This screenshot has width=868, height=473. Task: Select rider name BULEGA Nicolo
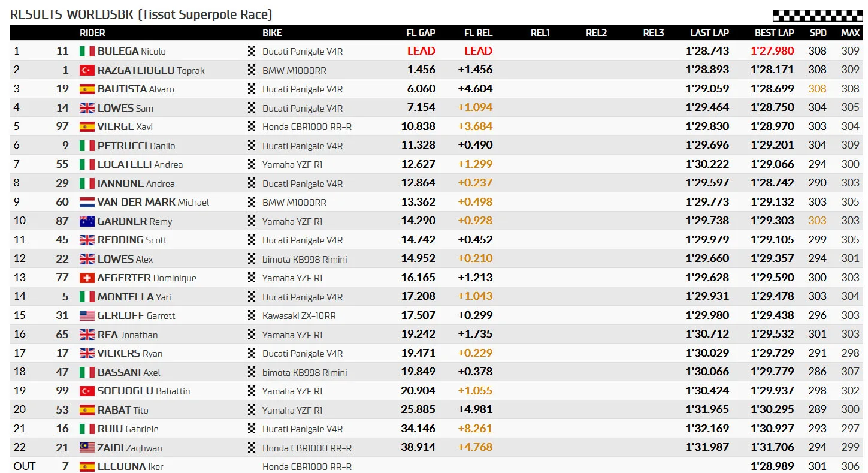(132, 52)
